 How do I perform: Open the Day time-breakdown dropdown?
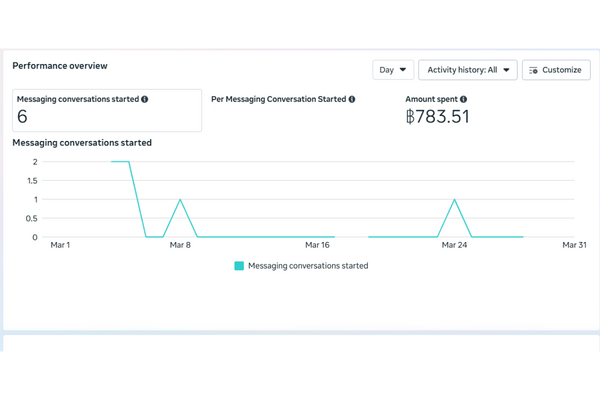click(392, 70)
